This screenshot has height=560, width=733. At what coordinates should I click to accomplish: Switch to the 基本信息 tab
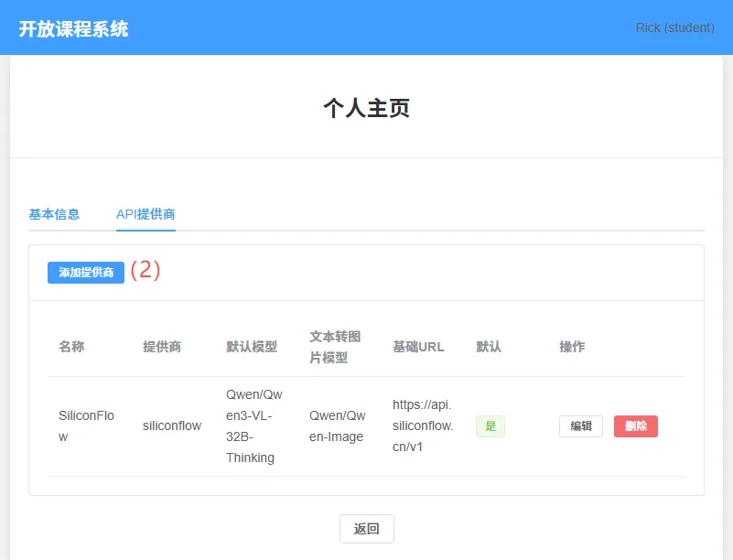tap(54, 214)
